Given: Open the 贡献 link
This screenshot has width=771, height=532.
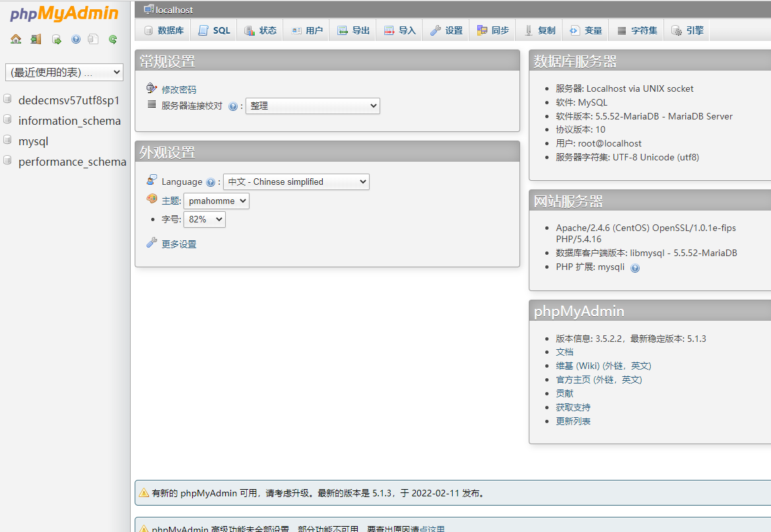Looking at the screenshot, I should point(564,393).
